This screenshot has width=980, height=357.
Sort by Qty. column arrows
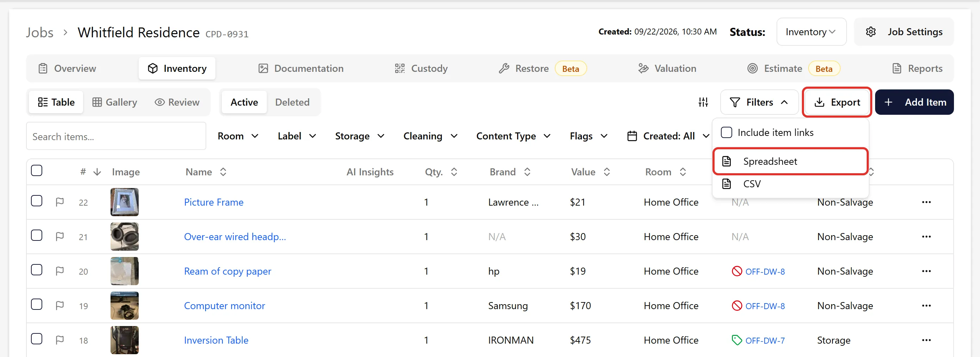[x=454, y=172]
